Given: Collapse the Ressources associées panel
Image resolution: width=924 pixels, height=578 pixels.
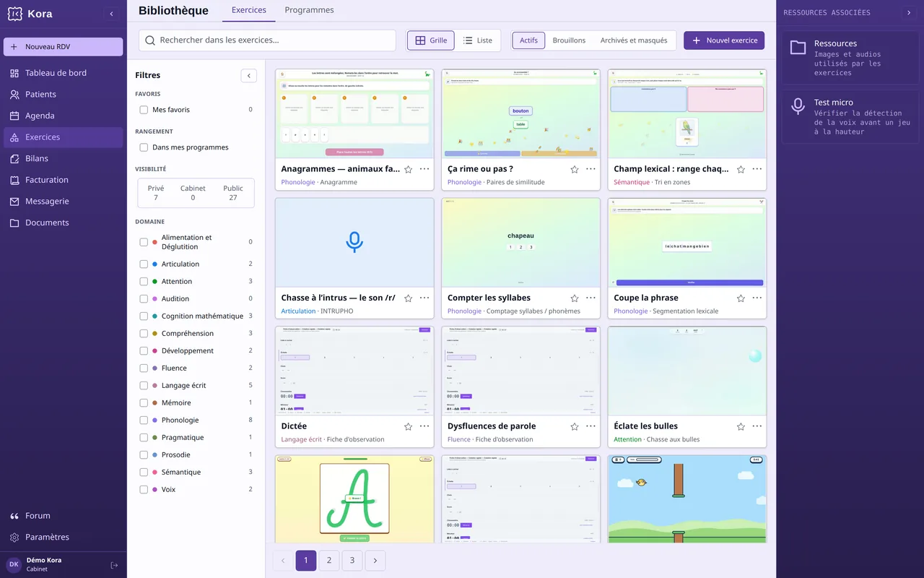Looking at the screenshot, I should tap(909, 12).
